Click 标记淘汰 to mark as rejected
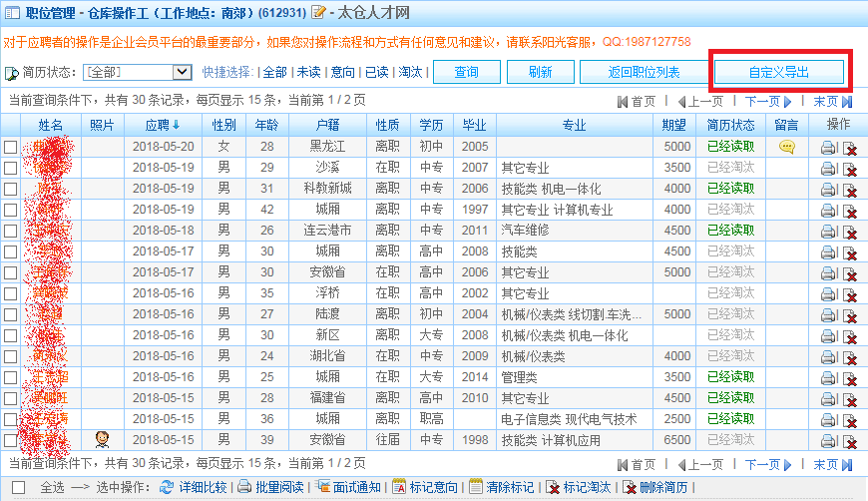This screenshot has width=868, height=501. [x=581, y=487]
